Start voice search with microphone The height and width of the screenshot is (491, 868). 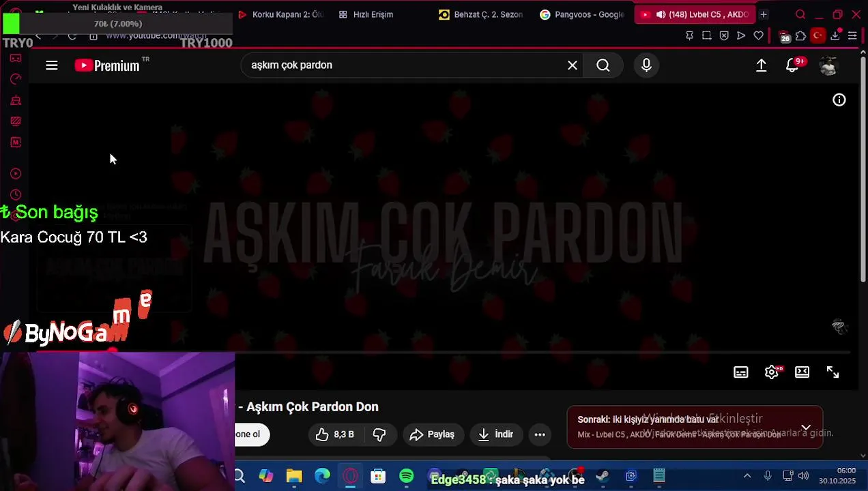point(646,65)
